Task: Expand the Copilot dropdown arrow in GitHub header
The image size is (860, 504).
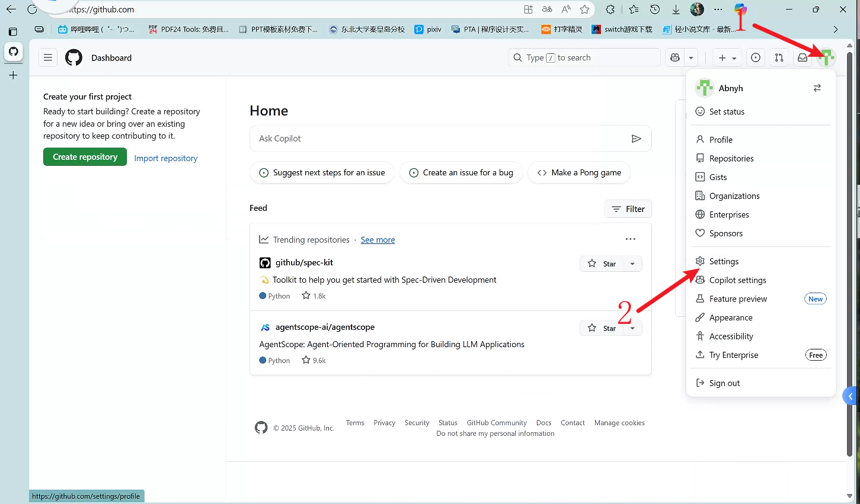Action: point(691,57)
